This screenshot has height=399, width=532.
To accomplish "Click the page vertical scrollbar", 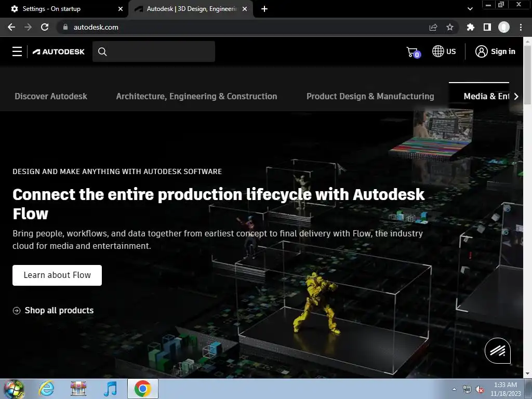I will pos(527,75).
